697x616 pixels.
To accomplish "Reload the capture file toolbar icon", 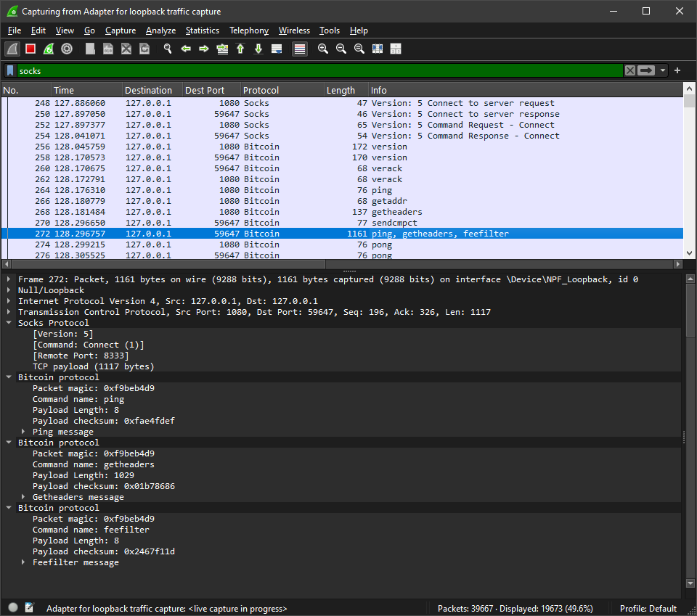I will pos(144,49).
